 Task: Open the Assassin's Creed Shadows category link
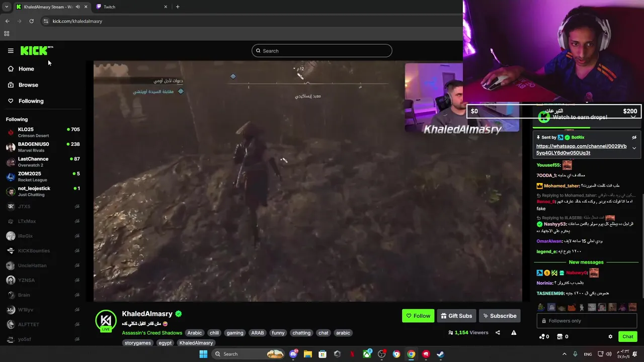(152, 333)
